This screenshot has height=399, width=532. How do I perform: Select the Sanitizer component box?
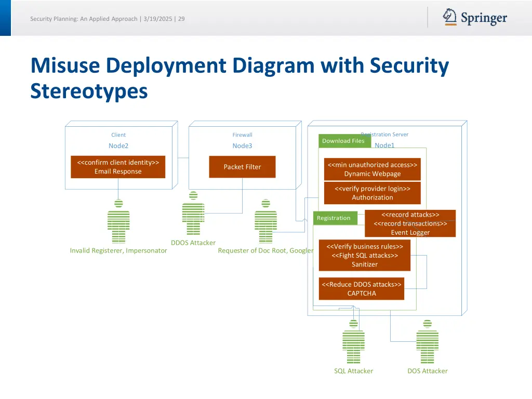point(365,256)
